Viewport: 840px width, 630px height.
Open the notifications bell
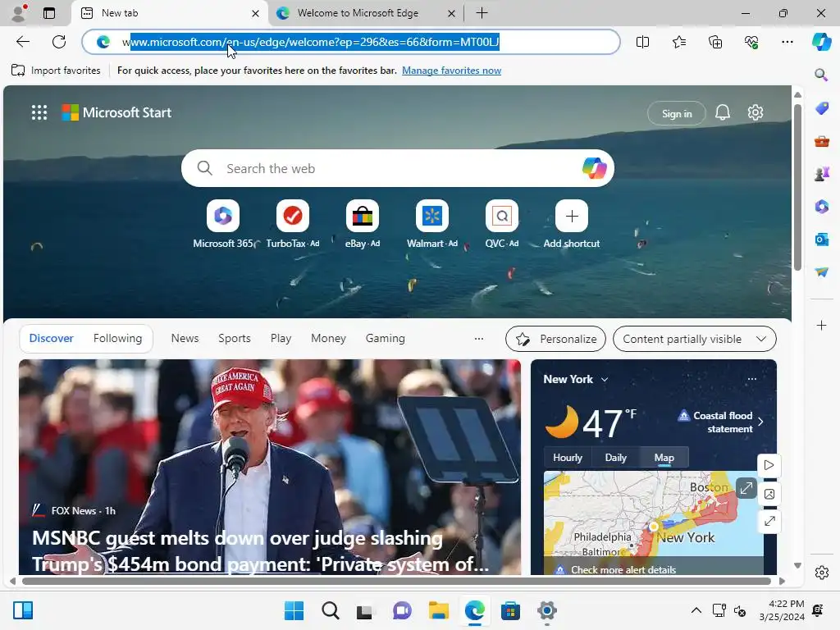tap(723, 112)
